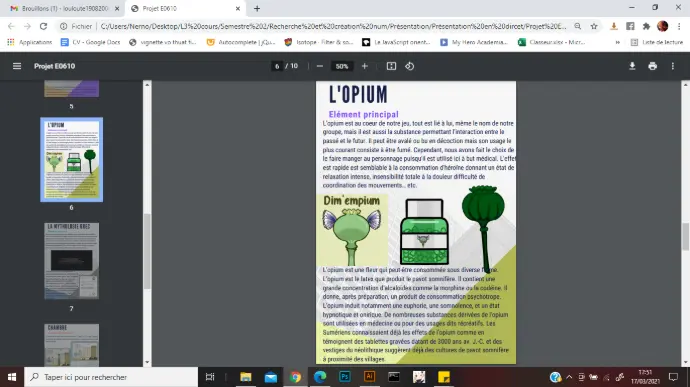
Task: Click the page number input field
Action: [x=277, y=66]
